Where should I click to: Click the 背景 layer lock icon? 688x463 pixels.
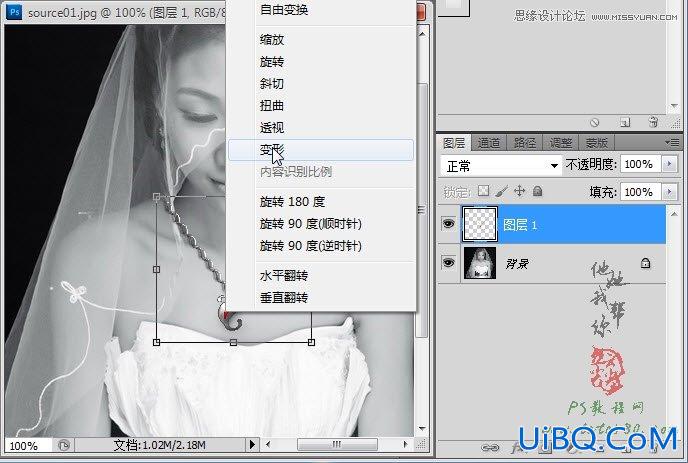click(x=645, y=263)
